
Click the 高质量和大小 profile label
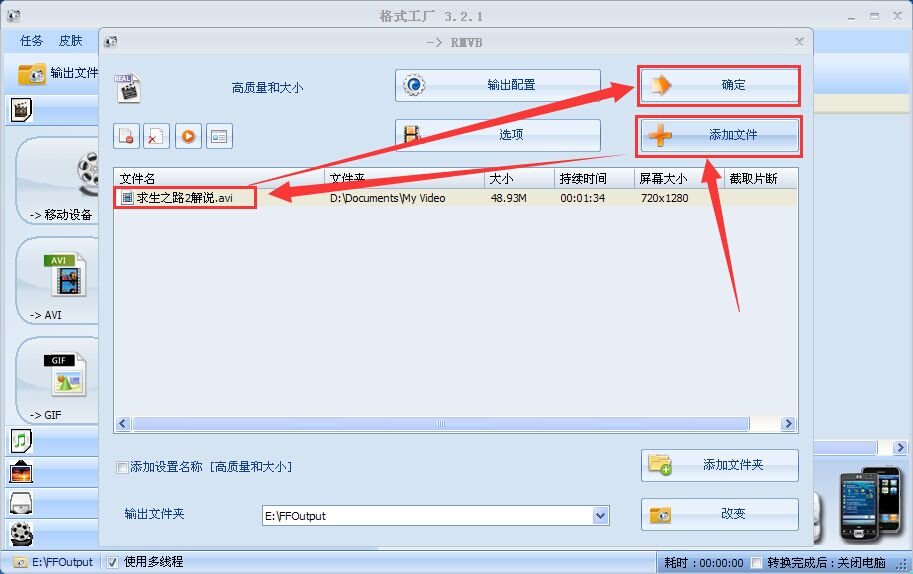coord(267,88)
